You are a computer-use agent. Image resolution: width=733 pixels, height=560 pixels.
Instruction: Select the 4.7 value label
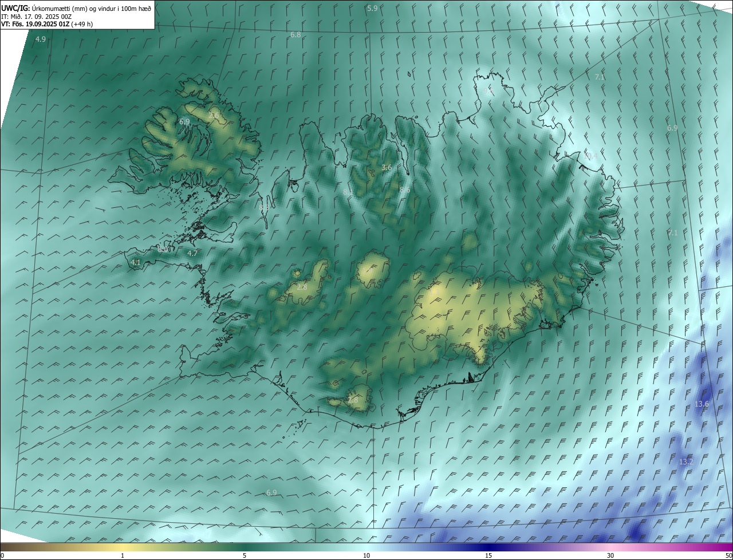192,253
